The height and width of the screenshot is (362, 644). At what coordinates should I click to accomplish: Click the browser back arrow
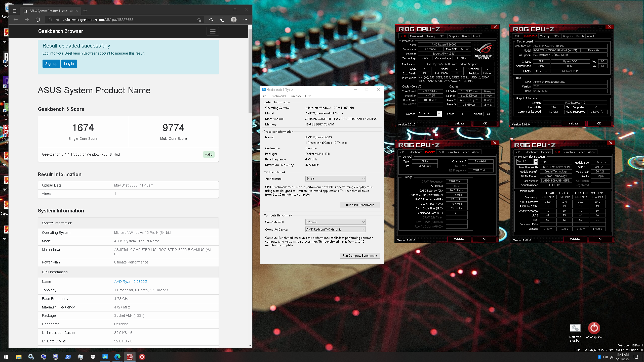(16, 20)
